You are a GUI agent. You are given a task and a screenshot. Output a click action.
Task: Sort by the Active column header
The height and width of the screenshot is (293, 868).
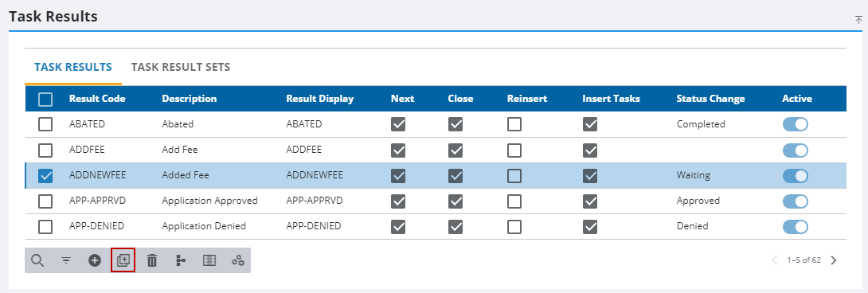coord(797,100)
